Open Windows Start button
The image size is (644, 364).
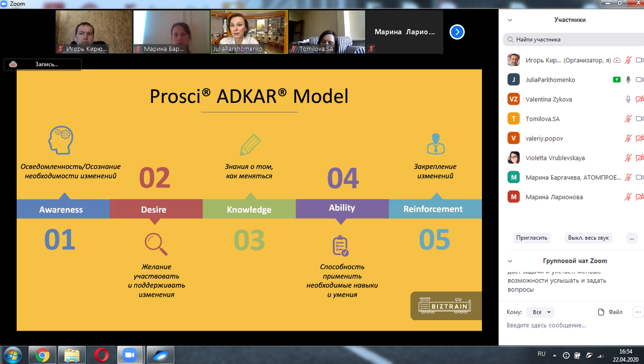[x=12, y=355]
